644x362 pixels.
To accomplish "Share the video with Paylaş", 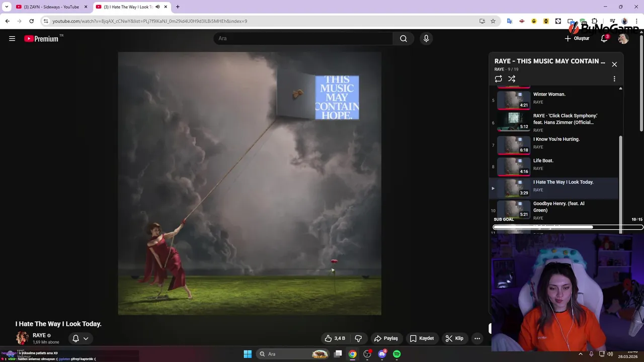I will pyautogui.click(x=386, y=338).
